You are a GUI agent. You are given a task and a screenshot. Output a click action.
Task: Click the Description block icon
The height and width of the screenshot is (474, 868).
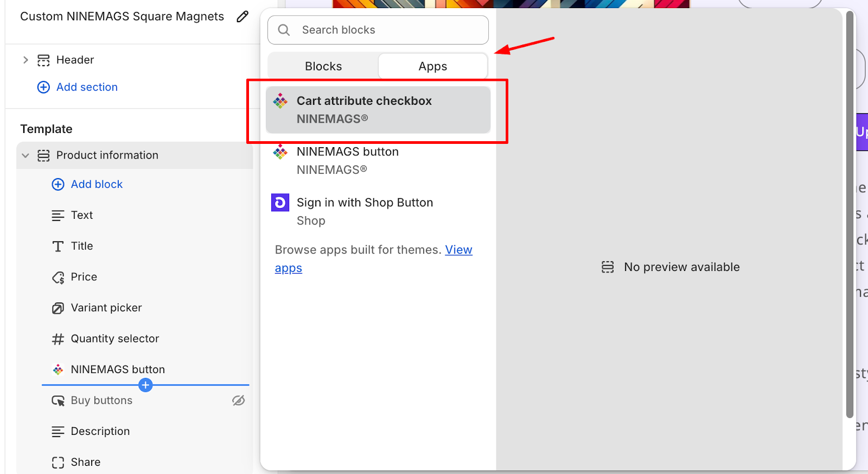[x=58, y=432]
